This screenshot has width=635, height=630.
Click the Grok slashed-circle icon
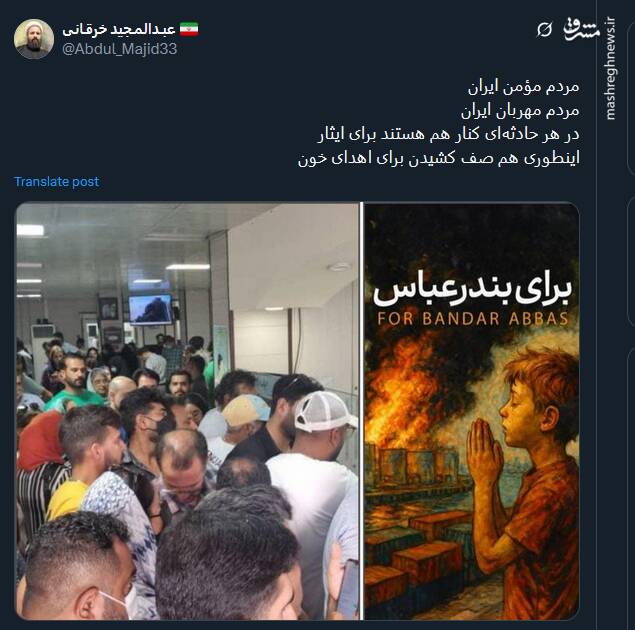(544, 30)
